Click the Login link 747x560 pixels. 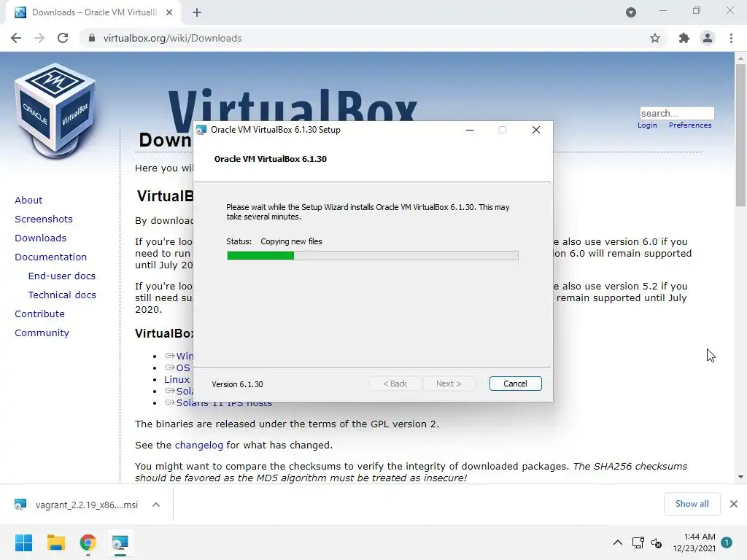647,125
